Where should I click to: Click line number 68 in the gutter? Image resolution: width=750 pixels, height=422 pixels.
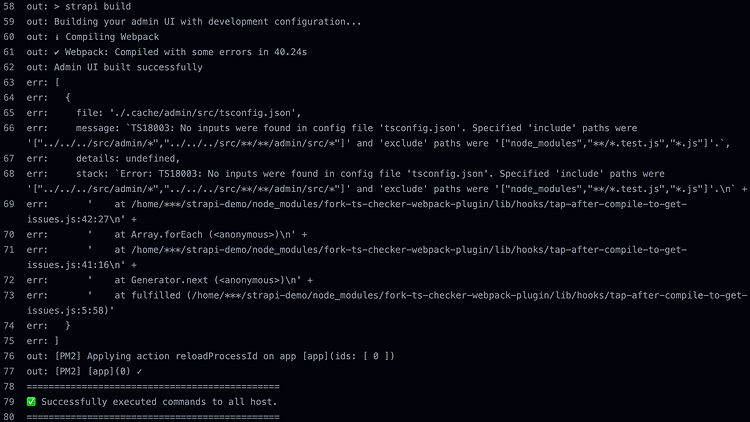[9, 174]
